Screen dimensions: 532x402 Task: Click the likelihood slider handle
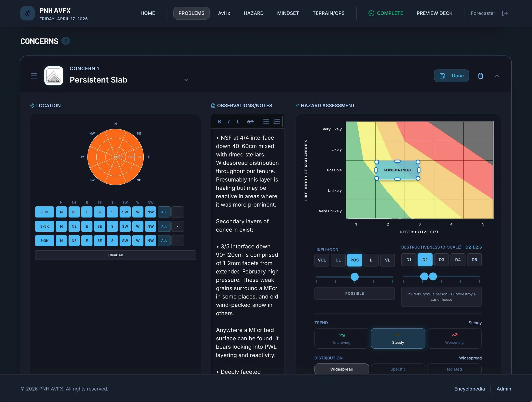pos(355,277)
